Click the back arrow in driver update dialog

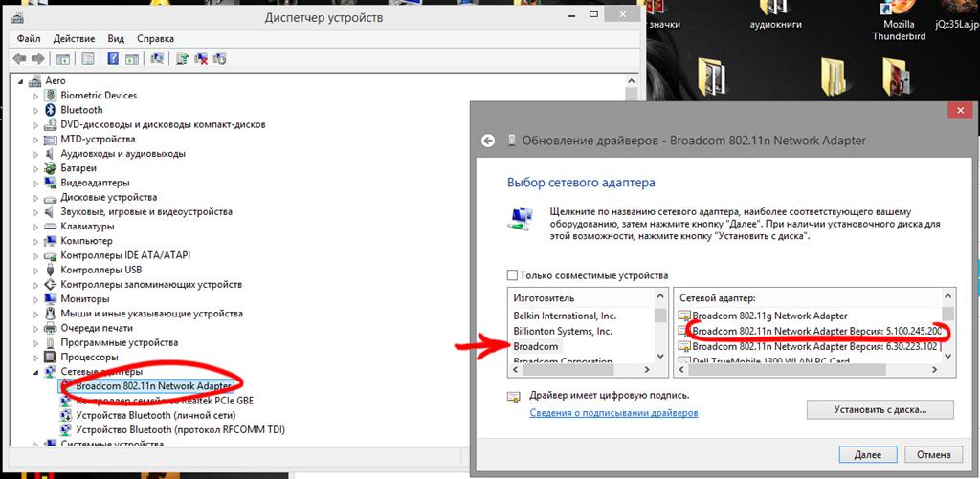point(488,141)
